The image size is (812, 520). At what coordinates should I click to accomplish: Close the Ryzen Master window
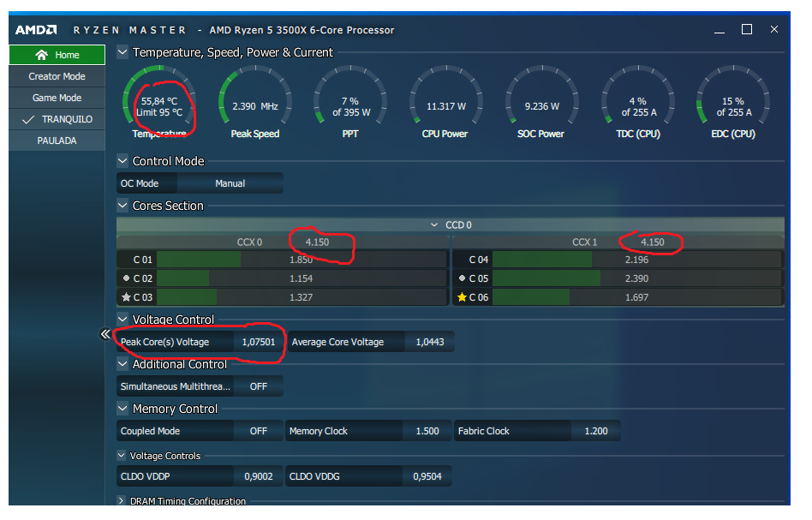tap(774, 29)
